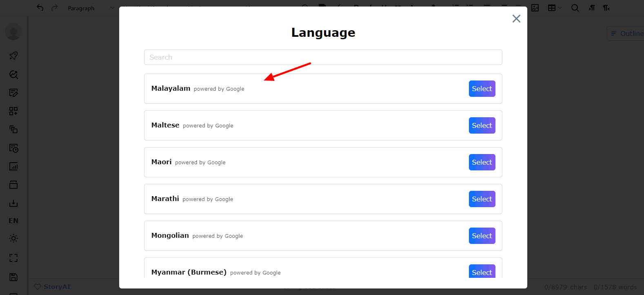
Task: Click the undo arrow in the toolbar
Action: coord(40,8)
